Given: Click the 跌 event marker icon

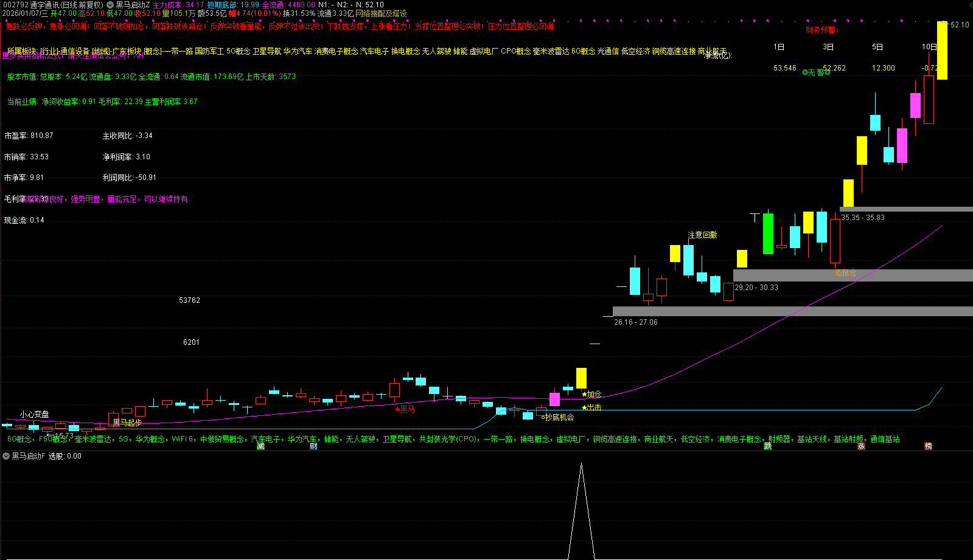Looking at the screenshot, I should (x=768, y=446).
